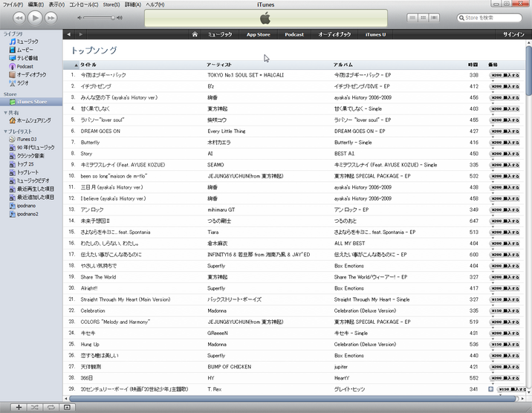This screenshot has height=413, width=532.
Task: Open the 編集 menu
Action: pos(36,4)
